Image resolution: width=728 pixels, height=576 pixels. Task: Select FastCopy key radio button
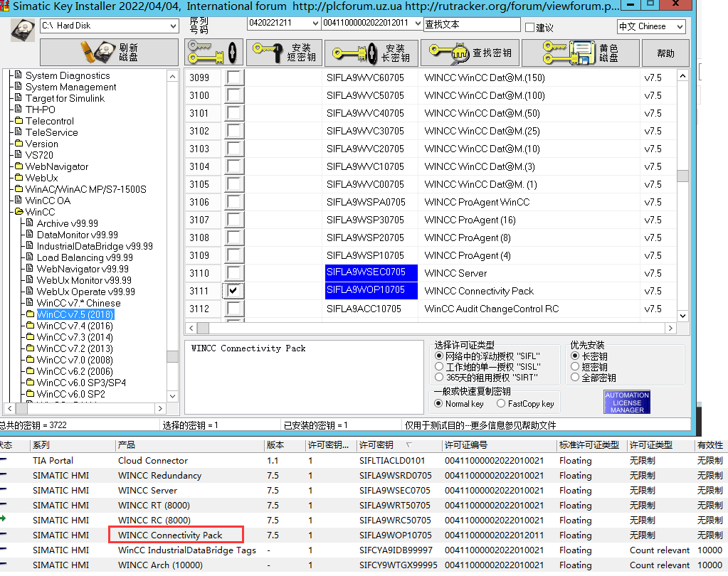click(x=501, y=403)
